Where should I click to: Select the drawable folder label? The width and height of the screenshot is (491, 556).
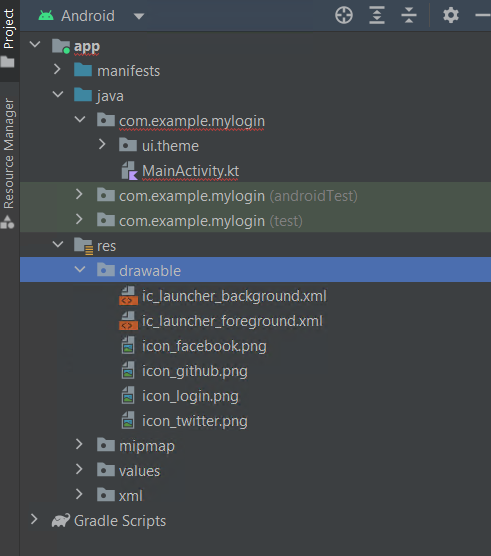pyautogui.click(x=150, y=271)
